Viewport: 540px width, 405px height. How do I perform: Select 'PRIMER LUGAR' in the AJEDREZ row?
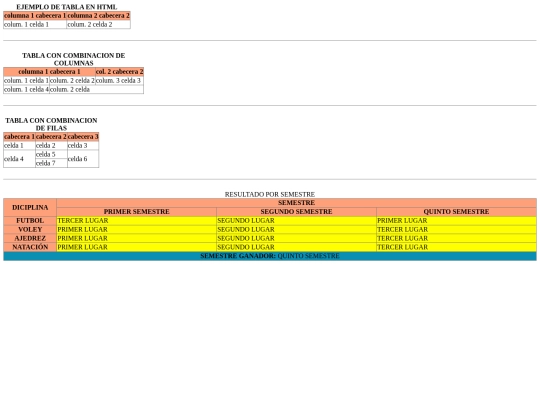[136, 239]
